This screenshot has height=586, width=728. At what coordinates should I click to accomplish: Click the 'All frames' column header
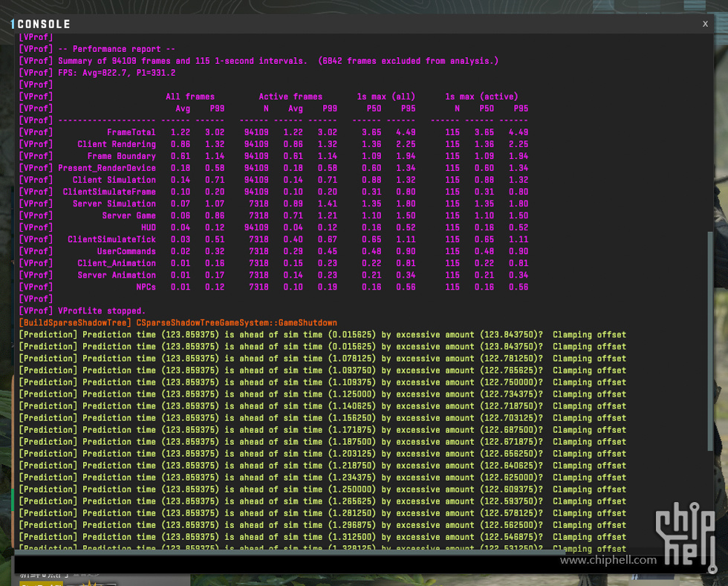pyautogui.click(x=190, y=97)
